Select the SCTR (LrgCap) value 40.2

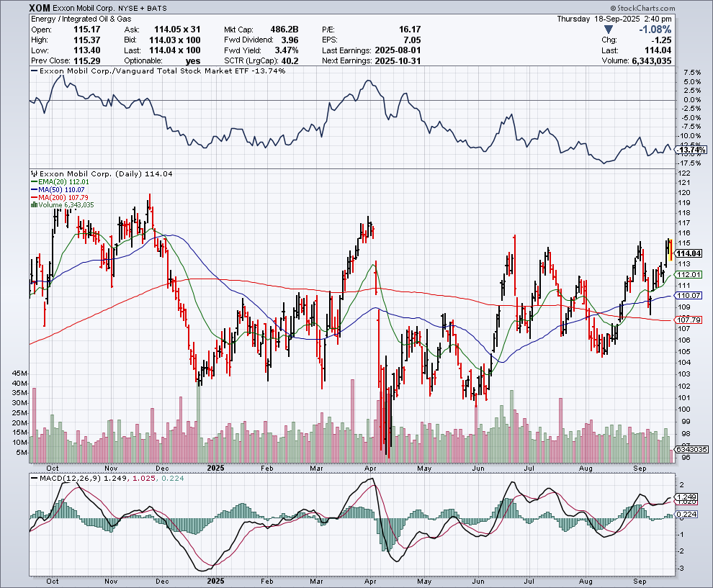pos(290,61)
